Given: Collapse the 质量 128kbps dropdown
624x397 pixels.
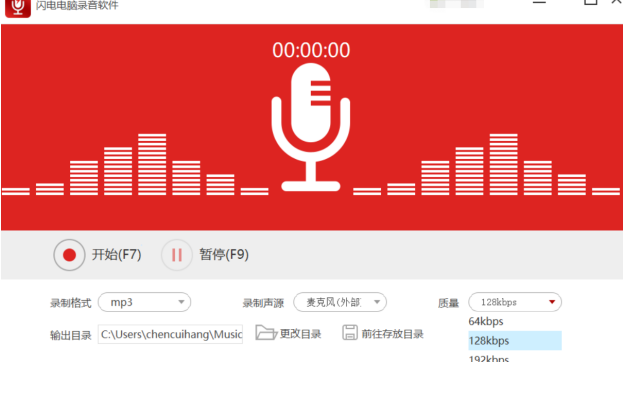Looking at the screenshot, I should coord(515,302).
